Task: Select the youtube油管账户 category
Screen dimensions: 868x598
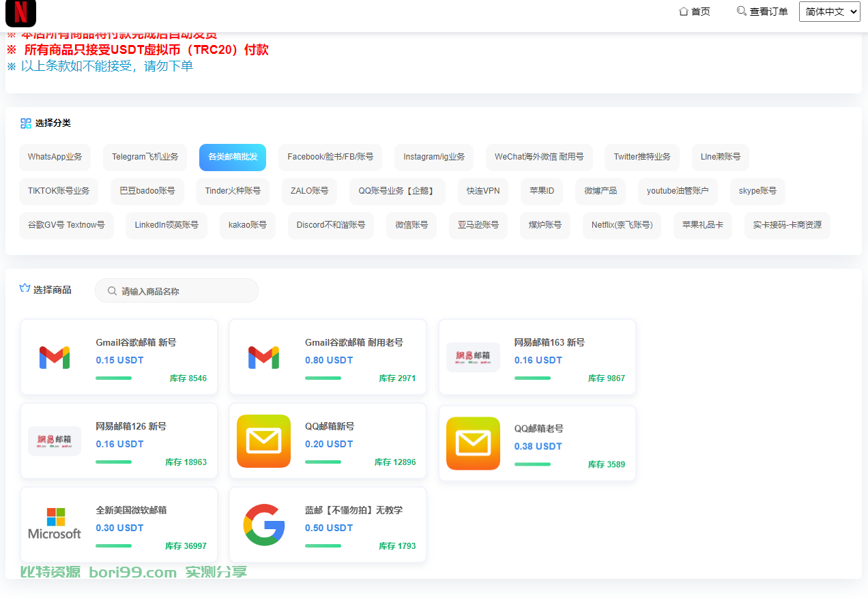Action: [x=678, y=191]
